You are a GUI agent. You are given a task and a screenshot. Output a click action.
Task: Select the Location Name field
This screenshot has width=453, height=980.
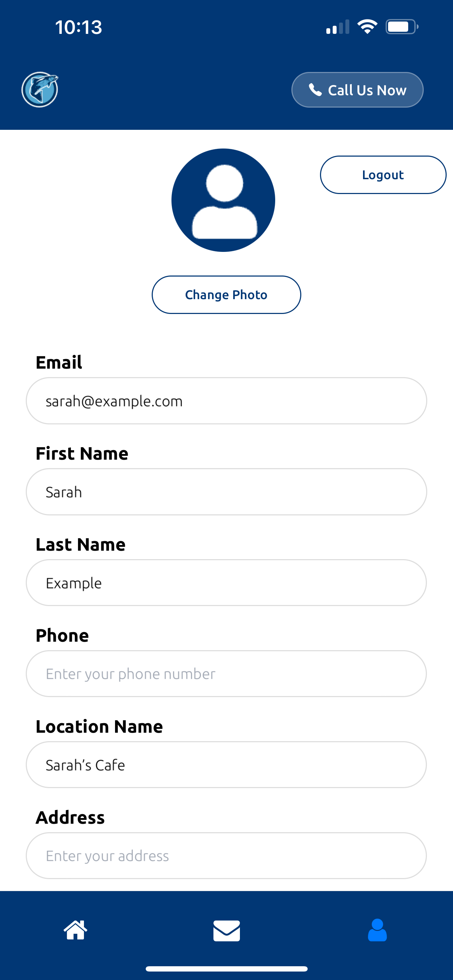tap(226, 765)
